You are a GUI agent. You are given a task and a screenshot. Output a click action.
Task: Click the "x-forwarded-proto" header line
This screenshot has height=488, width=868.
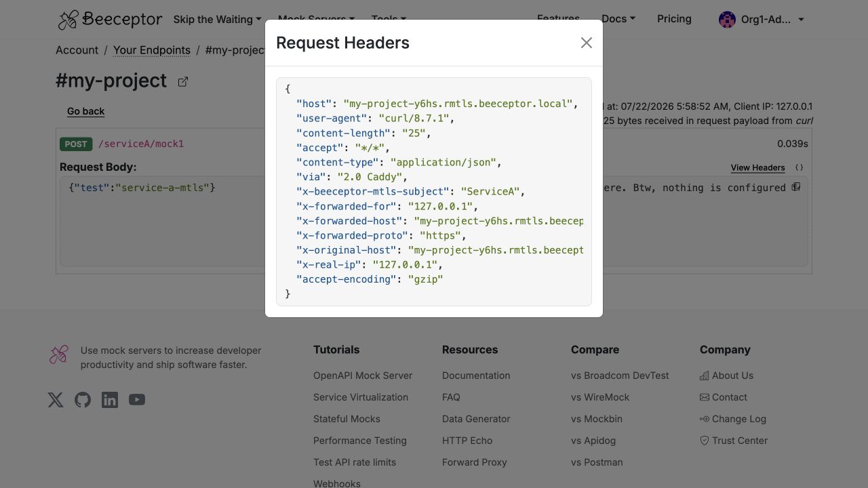(382, 236)
